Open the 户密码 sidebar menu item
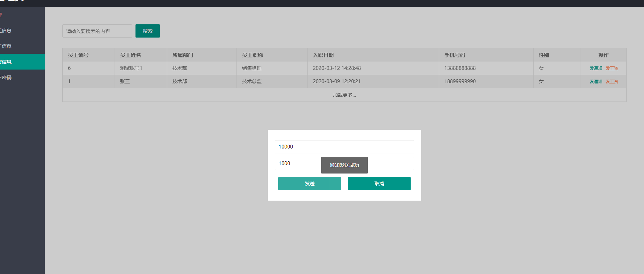 click(x=22, y=78)
